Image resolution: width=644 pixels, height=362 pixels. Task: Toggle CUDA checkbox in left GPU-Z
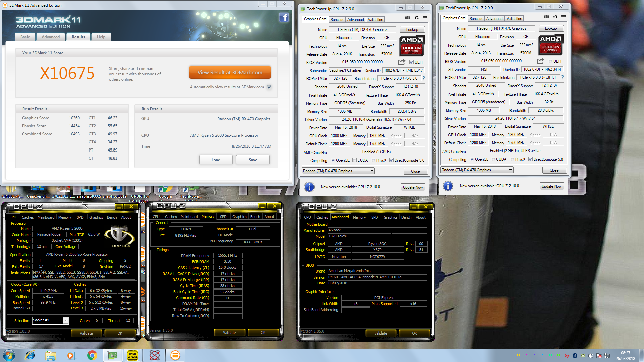[x=354, y=160]
